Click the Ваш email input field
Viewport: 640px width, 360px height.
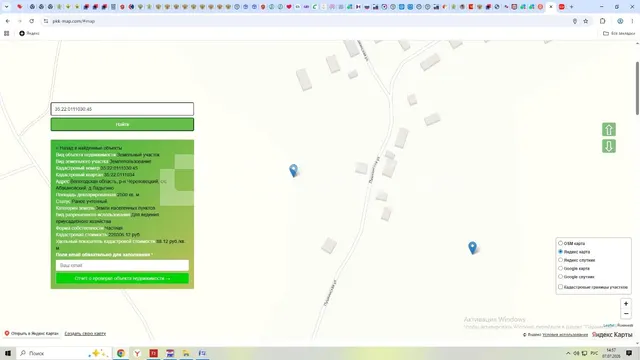pos(122,265)
